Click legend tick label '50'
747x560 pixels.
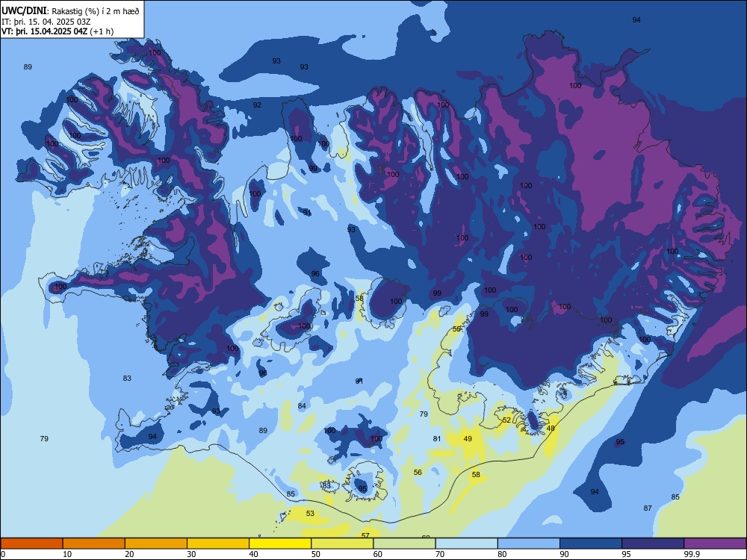pyautogui.click(x=316, y=554)
